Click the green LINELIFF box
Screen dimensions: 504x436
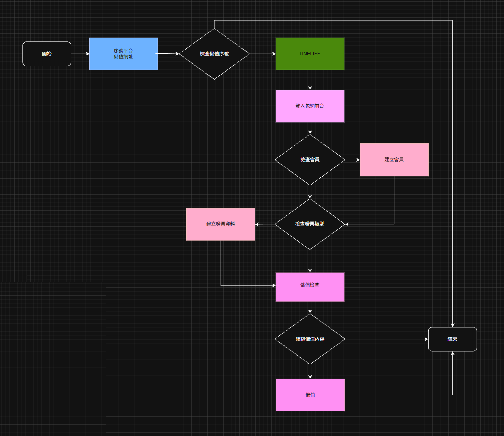pyautogui.click(x=310, y=54)
